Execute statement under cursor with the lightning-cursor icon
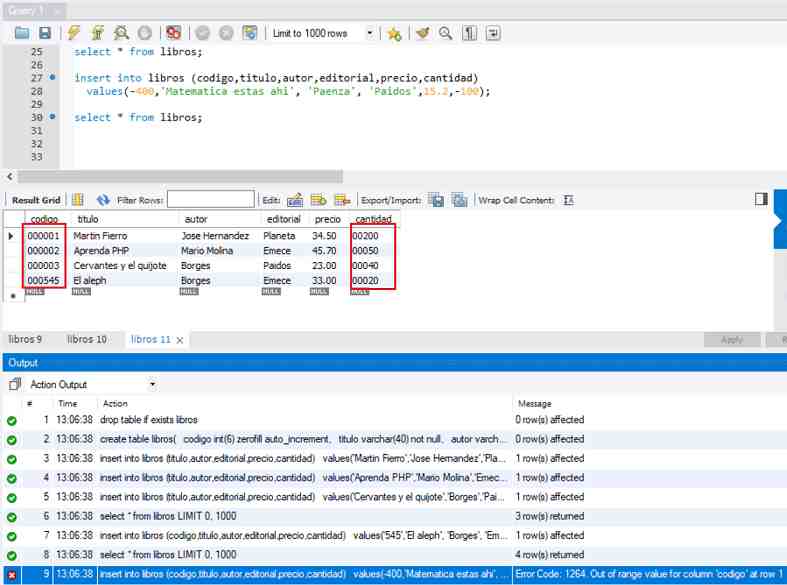The height and width of the screenshot is (585, 787). coord(97,33)
